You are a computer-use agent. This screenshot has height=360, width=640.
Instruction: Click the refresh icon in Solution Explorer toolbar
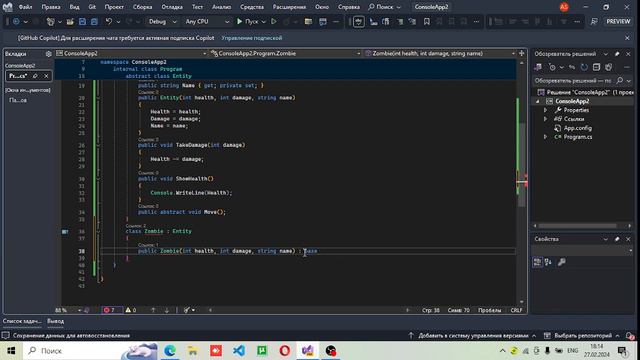pos(584,67)
